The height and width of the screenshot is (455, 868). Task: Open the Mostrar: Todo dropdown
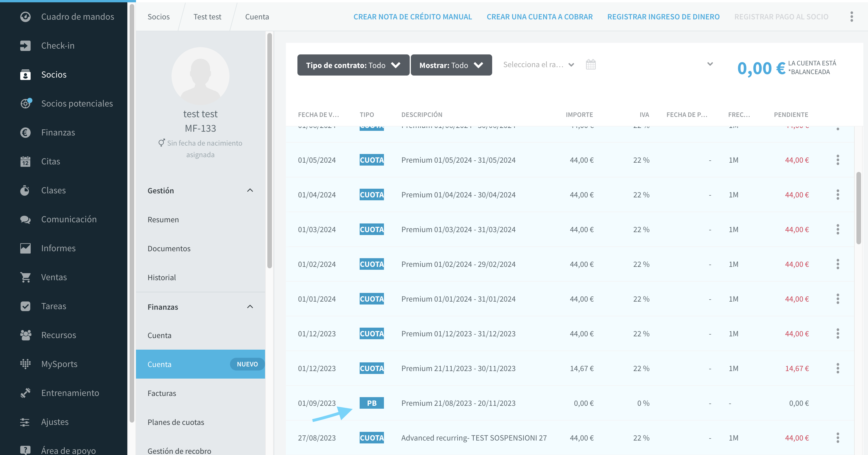point(451,65)
